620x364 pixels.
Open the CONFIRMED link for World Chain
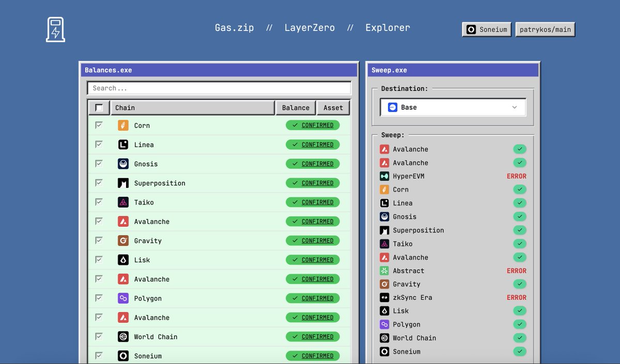[x=313, y=337]
